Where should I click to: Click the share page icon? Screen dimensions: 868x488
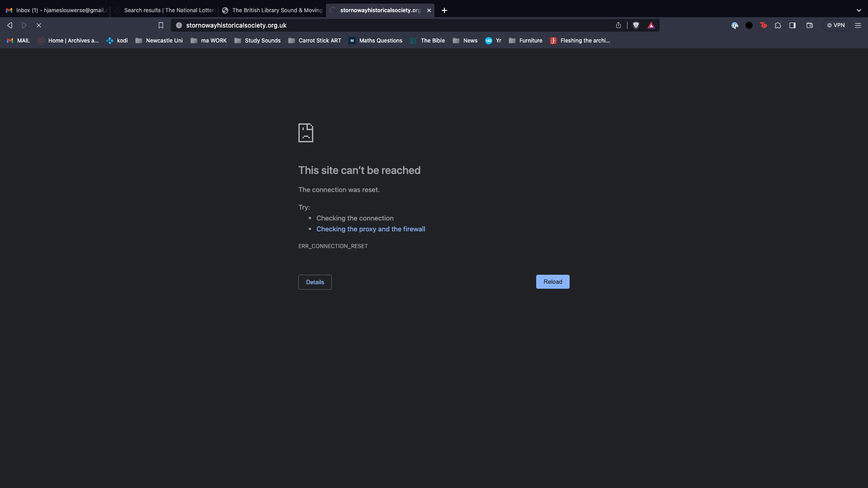pos(618,25)
